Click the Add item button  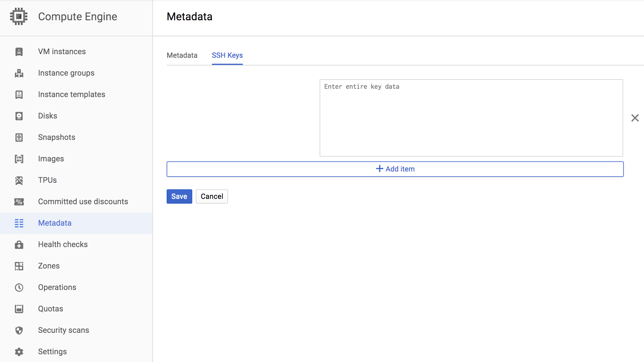395,169
